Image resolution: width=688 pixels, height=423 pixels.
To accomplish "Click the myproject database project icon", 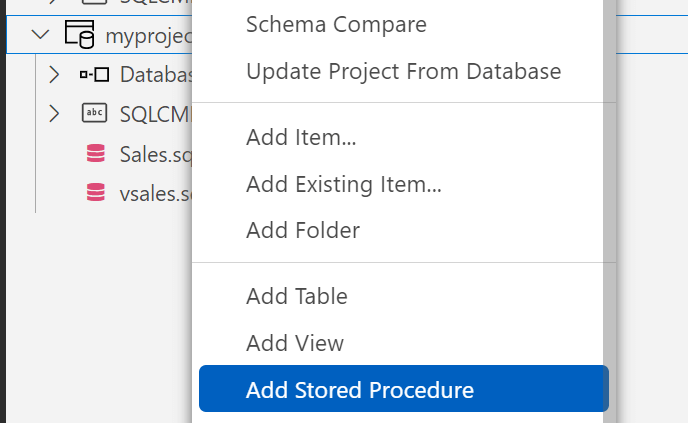I will (79, 35).
